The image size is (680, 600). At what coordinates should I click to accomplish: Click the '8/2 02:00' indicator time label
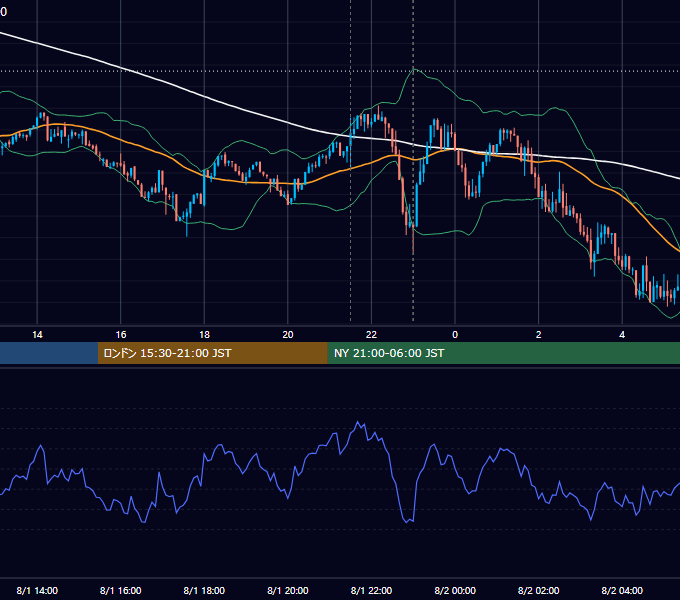539,590
